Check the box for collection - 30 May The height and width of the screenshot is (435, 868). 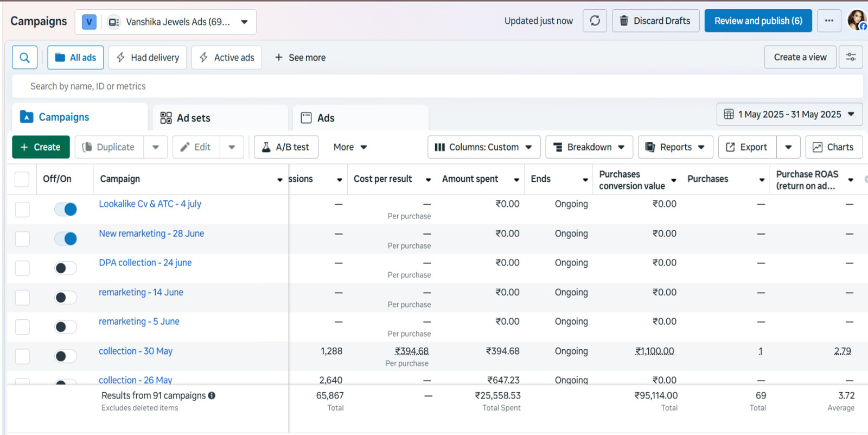pyautogui.click(x=22, y=356)
